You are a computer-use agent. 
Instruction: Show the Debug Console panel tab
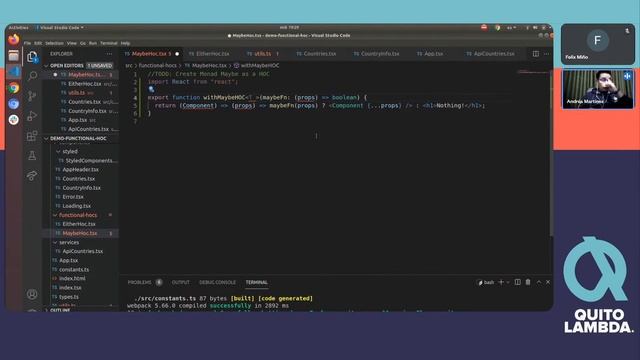pyautogui.click(x=218, y=282)
